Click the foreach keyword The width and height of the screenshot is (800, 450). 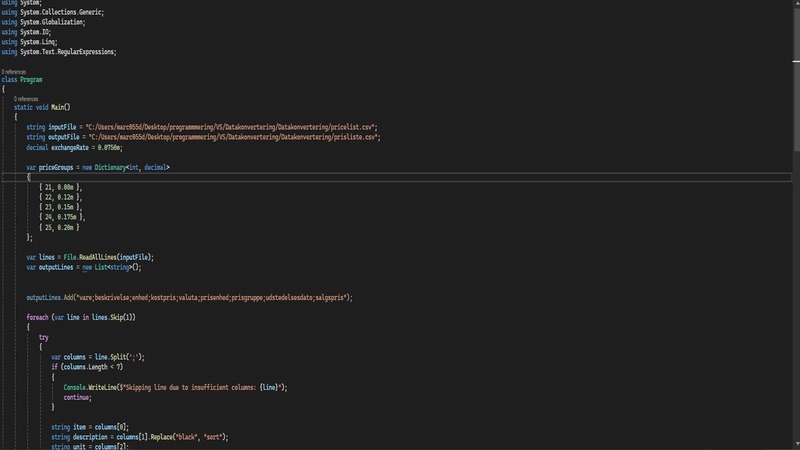click(38, 317)
